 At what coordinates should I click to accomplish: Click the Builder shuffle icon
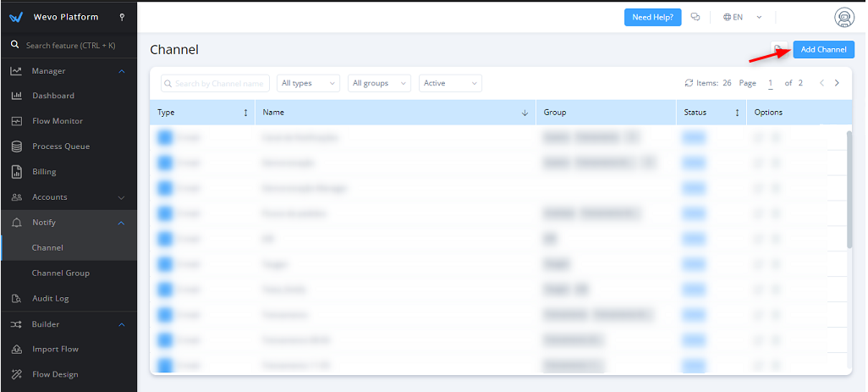click(x=16, y=324)
